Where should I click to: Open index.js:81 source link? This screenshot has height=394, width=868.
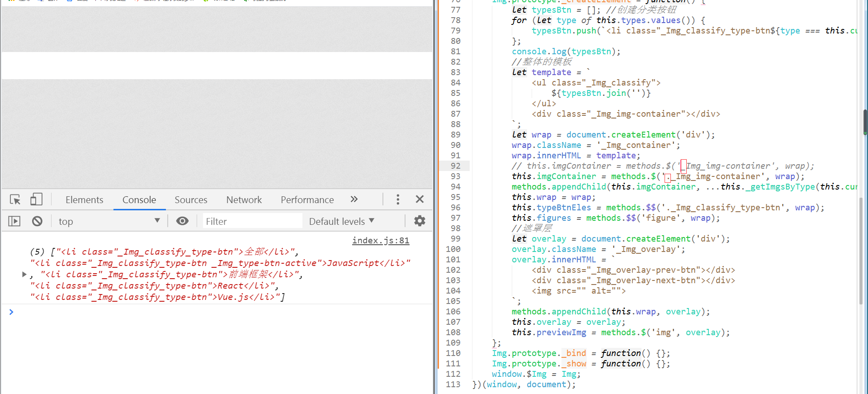[381, 240]
